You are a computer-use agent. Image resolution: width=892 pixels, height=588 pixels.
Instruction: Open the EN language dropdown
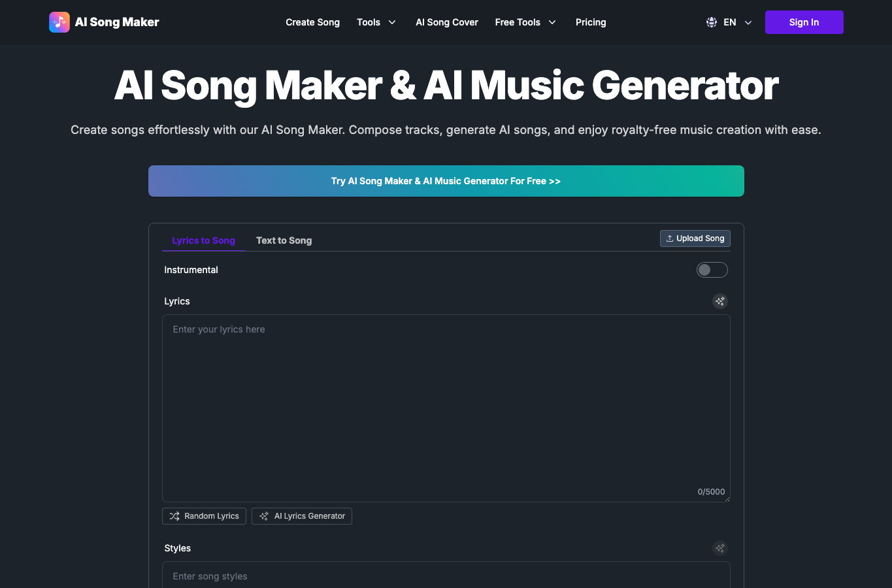pyautogui.click(x=729, y=22)
